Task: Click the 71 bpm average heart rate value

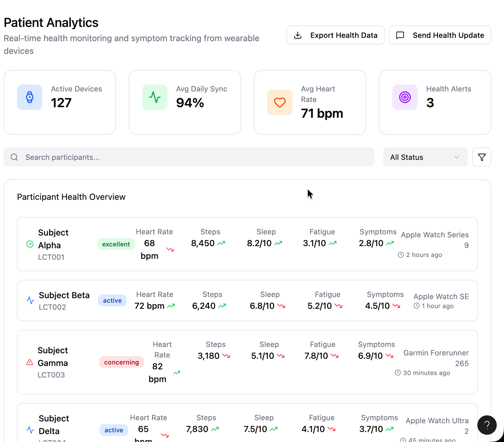Action: (322, 114)
